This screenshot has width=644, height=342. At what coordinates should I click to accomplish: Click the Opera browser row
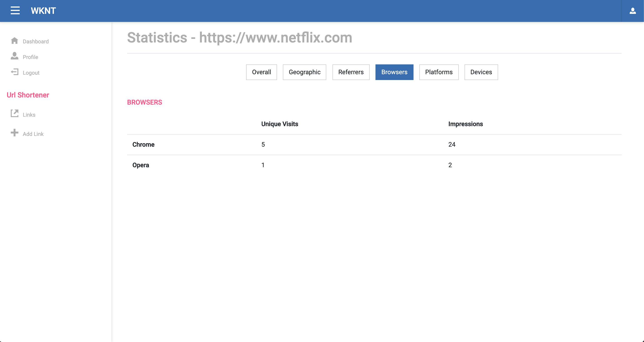(141, 165)
